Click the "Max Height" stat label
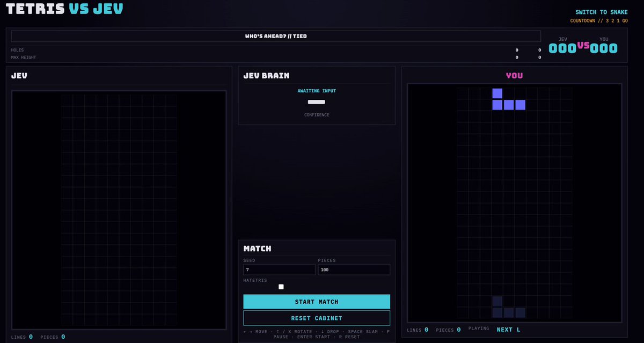Viewport: 644px width, 343px height. pos(24,57)
